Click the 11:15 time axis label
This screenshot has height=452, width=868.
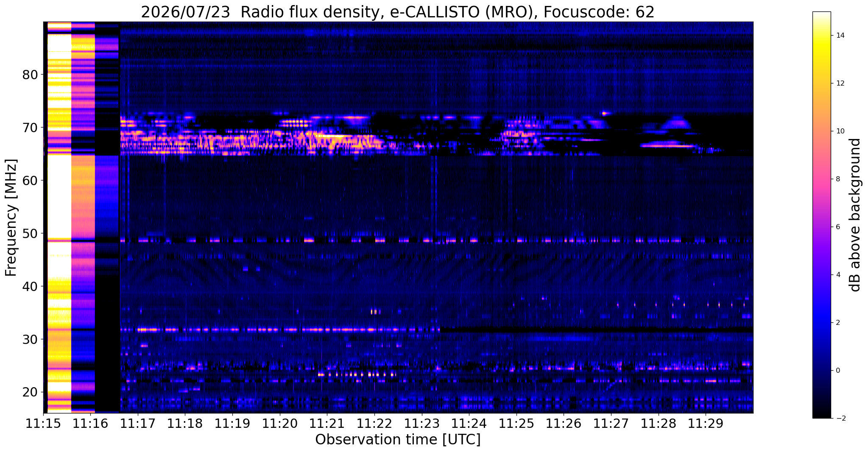[x=43, y=424]
